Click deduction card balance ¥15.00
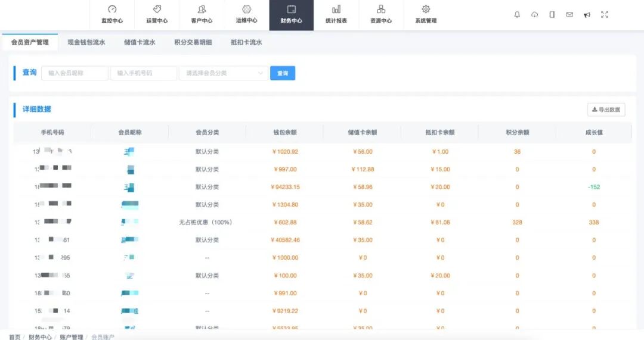Viewport: 644px width, 340px height. tap(440, 169)
